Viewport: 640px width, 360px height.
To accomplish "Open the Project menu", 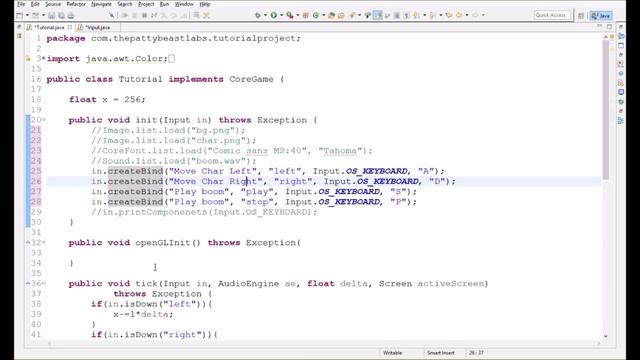I will tap(146, 4).
